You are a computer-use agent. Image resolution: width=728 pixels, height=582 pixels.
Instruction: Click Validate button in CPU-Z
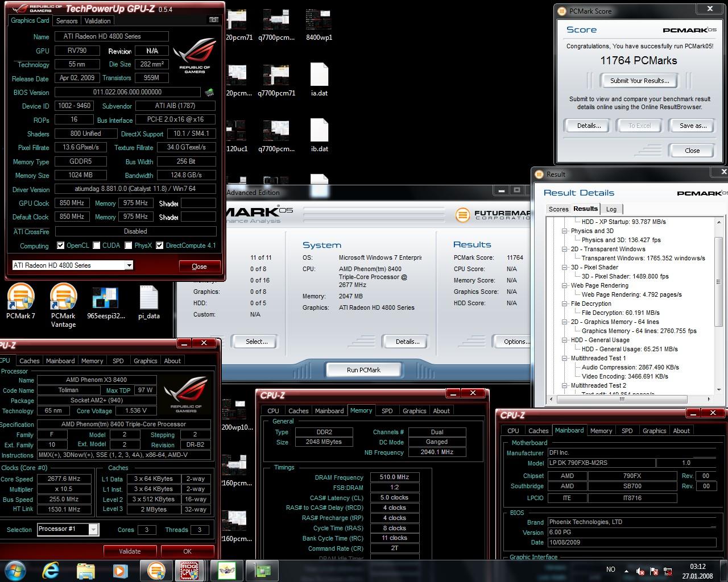(130, 551)
